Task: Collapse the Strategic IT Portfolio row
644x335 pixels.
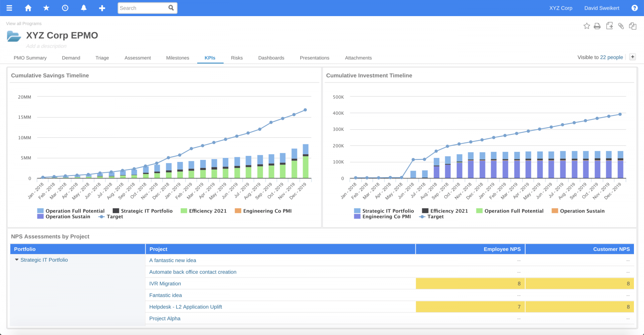Action: (17, 260)
